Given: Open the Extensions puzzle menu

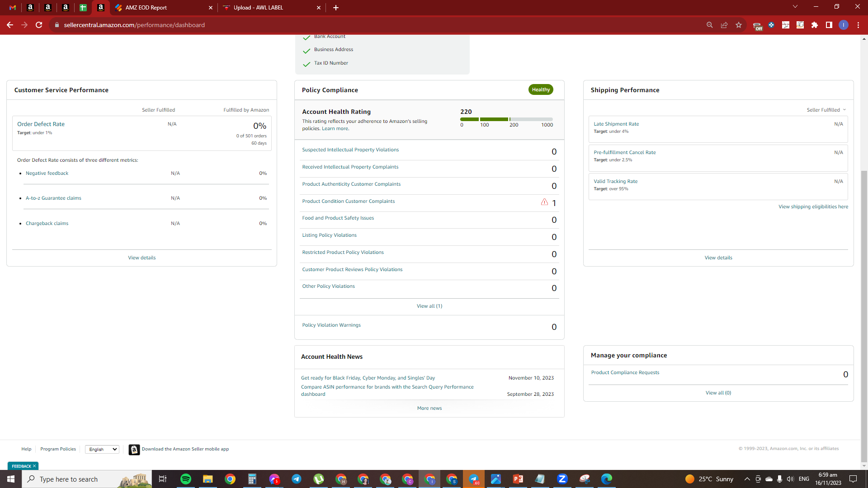Looking at the screenshot, I should point(815,25).
